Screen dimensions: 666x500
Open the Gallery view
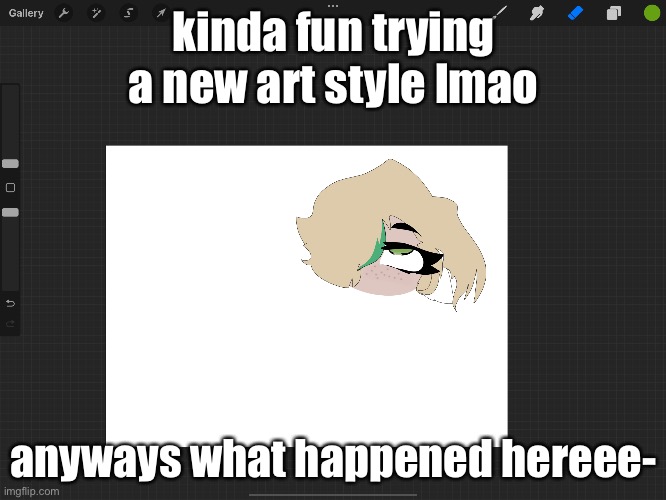click(26, 13)
